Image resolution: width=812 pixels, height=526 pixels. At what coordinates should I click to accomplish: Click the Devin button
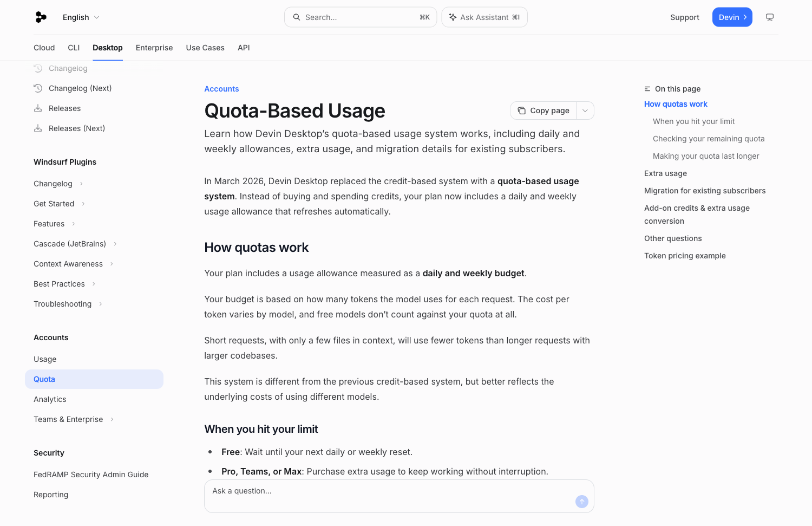[x=732, y=17]
